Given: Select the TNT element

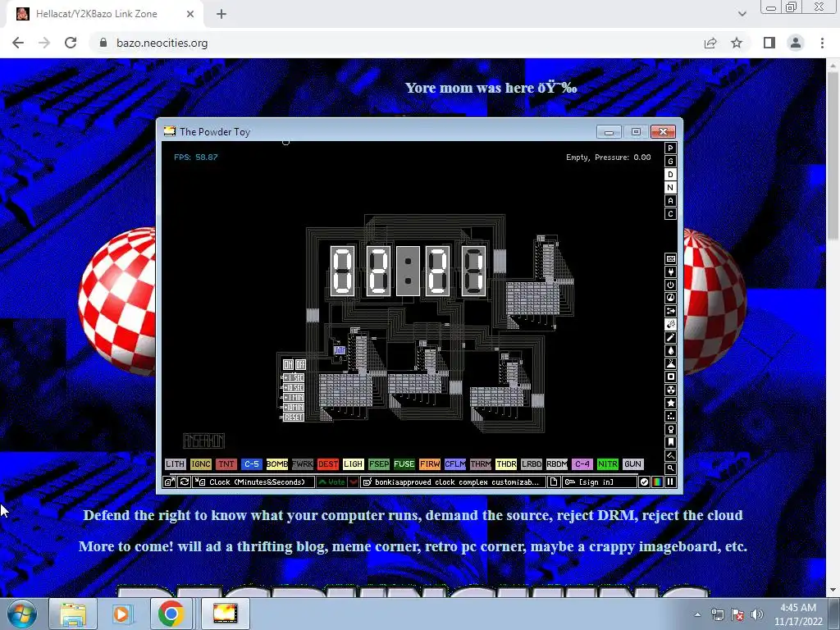Looking at the screenshot, I should click(x=226, y=464).
